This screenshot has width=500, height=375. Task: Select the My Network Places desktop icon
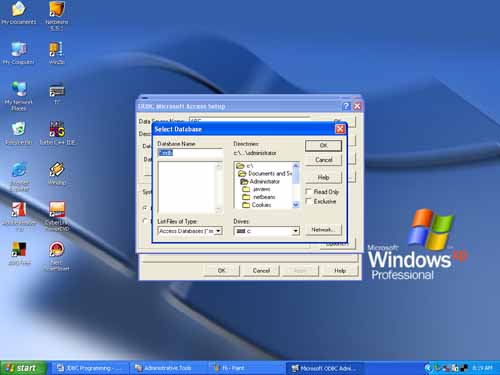click(19, 96)
